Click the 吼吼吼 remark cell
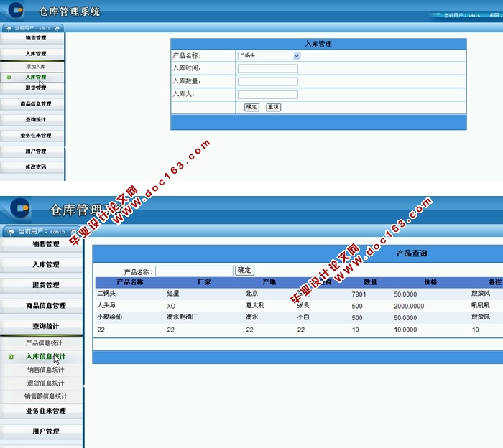This screenshot has width=503, height=448. point(480,305)
